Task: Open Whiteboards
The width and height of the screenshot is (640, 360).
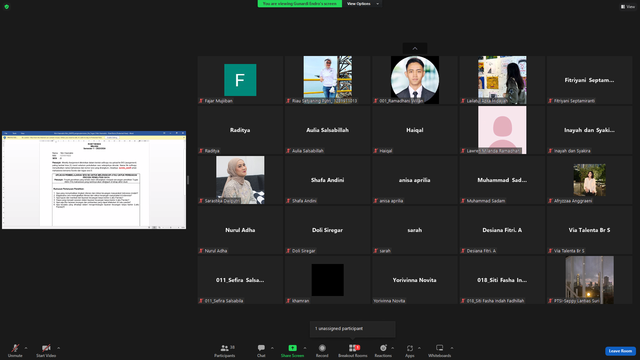Action: (x=440, y=350)
